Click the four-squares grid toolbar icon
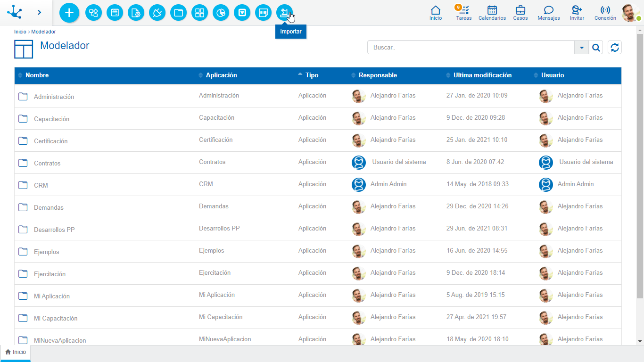The height and width of the screenshot is (362, 644). [x=199, y=13]
